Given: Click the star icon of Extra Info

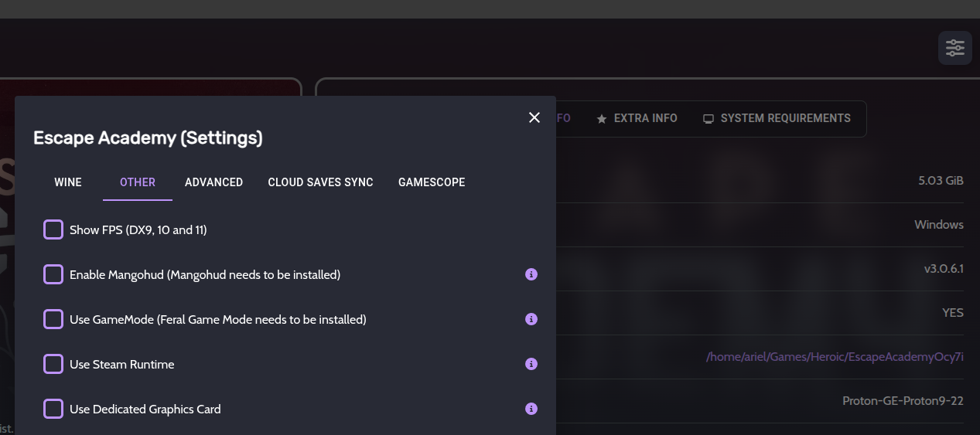Looking at the screenshot, I should click(x=602, y=119).
